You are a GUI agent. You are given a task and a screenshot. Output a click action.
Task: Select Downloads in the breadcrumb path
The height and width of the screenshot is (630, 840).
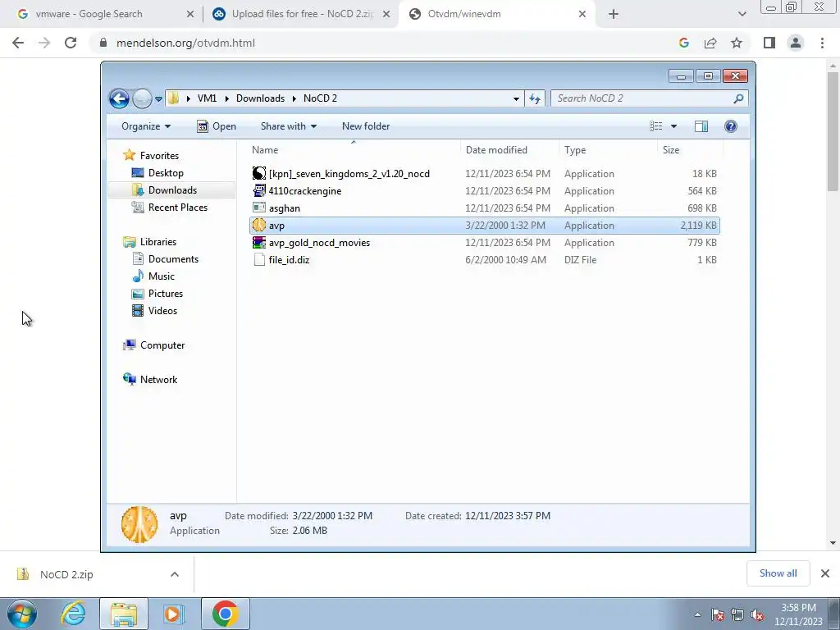click(x=260, y=98)
